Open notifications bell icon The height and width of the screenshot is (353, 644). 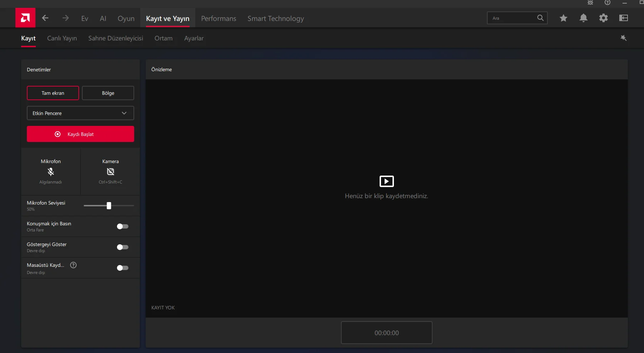[x=584, y=18]
